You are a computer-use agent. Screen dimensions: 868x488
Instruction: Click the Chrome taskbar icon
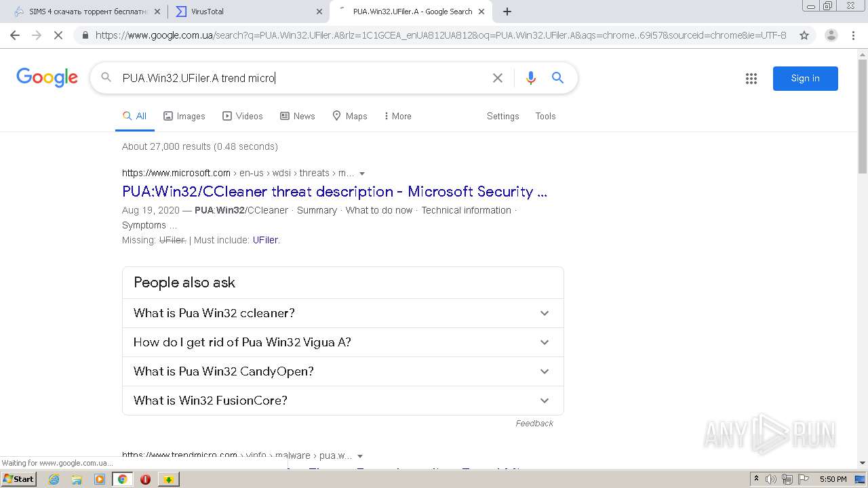(122, 479)
